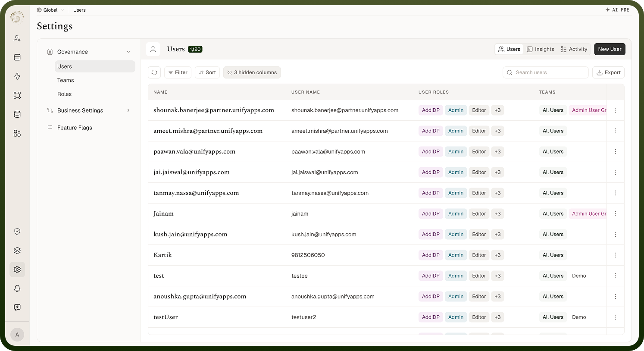Open row menu for testUser
644x351 pixels.
point(616,317)
